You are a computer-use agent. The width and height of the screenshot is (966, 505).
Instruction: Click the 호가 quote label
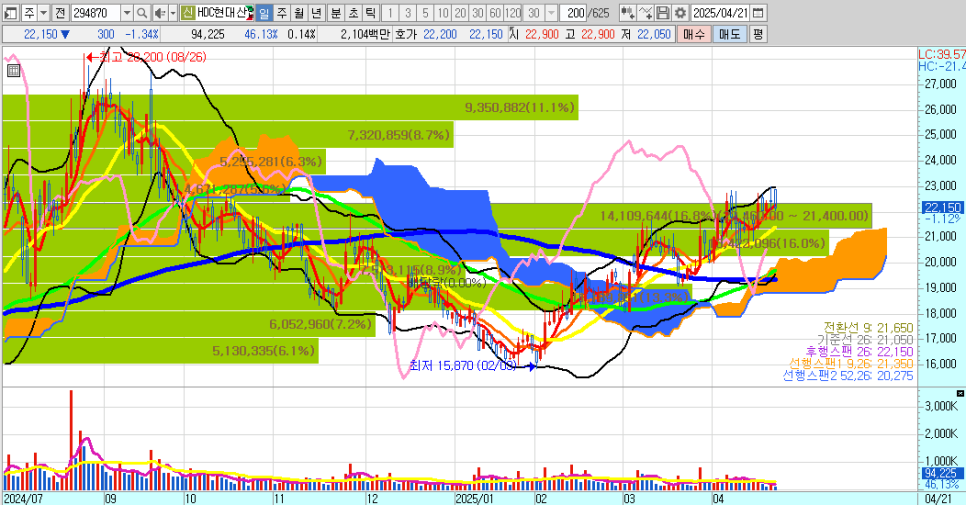(x=406, y=34)
